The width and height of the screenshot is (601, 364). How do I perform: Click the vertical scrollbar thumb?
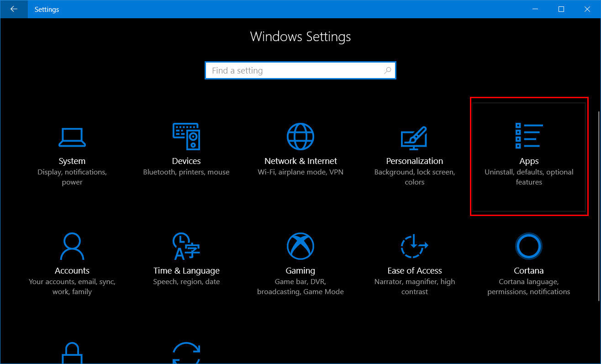point(598,206)
